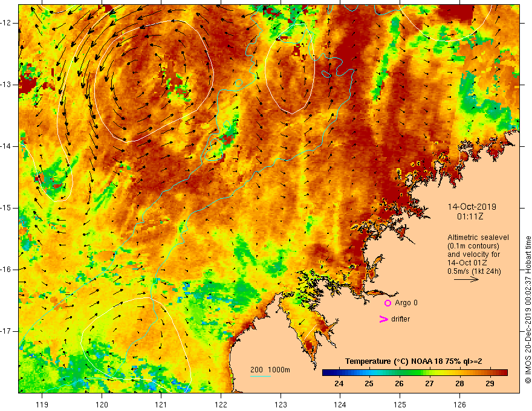The image size is (532, 411).
Task: Click the temperature color scale bar
Action: (x=415, y=373)
